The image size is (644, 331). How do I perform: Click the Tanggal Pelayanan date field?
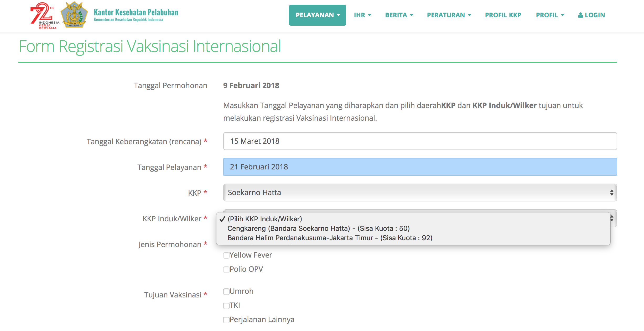[x=420, y=167]
